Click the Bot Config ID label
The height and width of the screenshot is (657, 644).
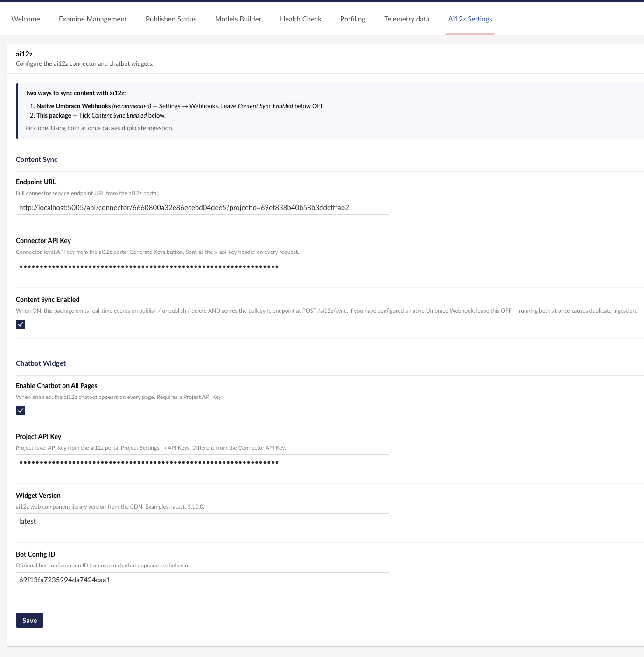pyautogui.click(x=35, y=554)
